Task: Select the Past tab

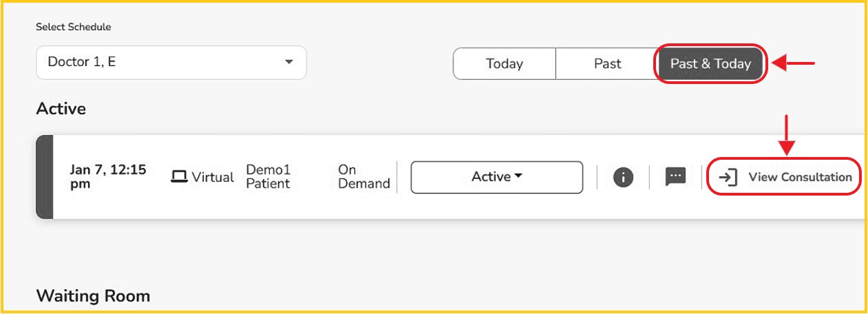Action: (x=607, y=63)
